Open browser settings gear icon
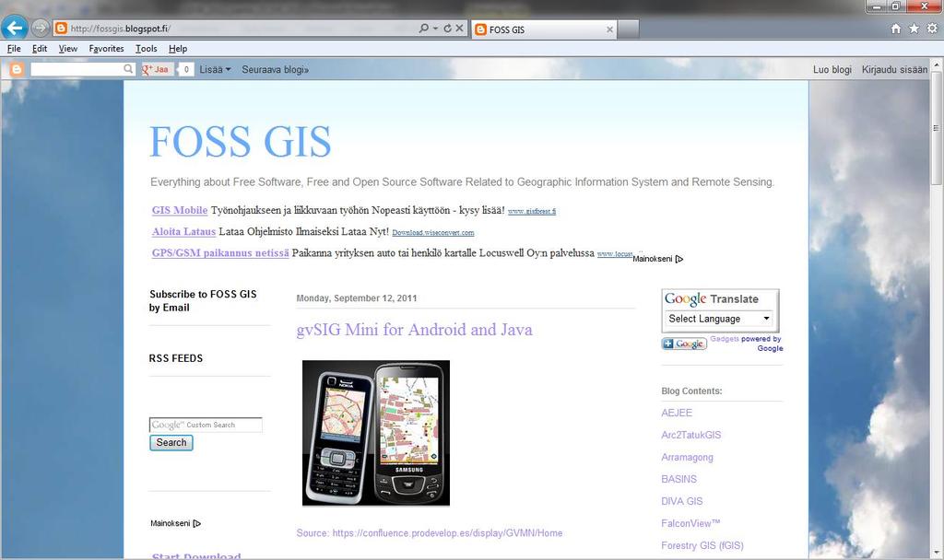Viewport: 944px width, 560px height. 932,29
